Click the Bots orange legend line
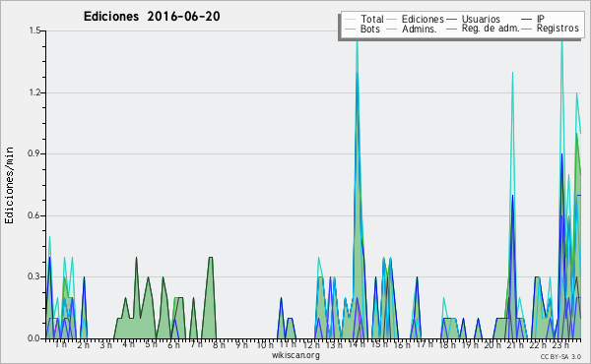 click(350, 29)
